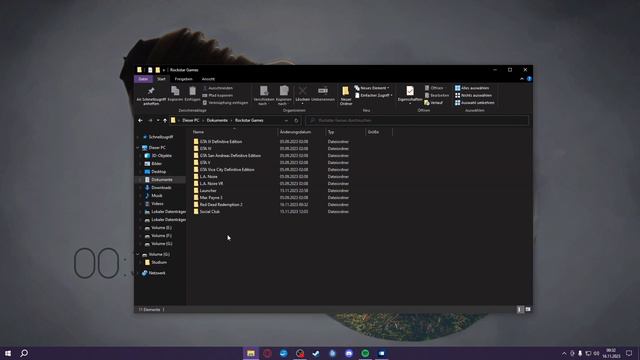Click Bearbeiten in the ribbon
Screen dimensions: 640x360
pyautogui.click(x=436, y=95)
